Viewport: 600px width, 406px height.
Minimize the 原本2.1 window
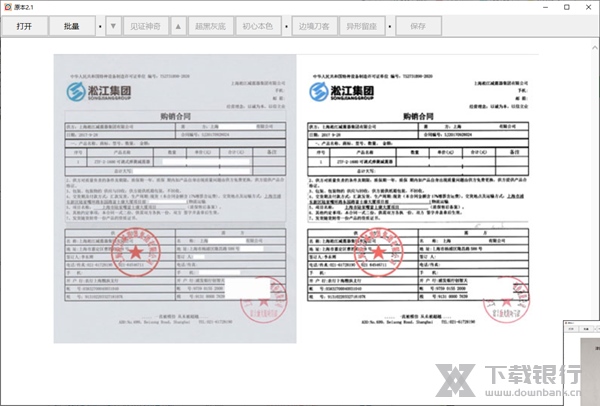click(546, 7)
